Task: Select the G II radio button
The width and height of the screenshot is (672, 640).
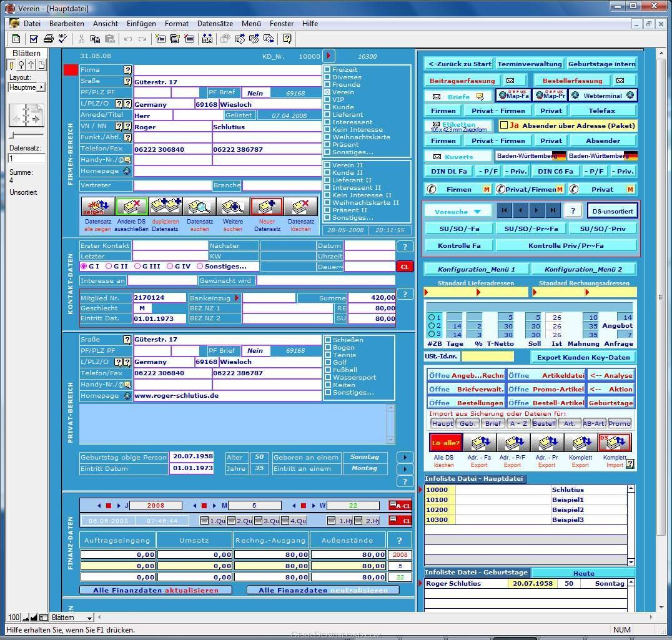Action: (x=109, y=267)
